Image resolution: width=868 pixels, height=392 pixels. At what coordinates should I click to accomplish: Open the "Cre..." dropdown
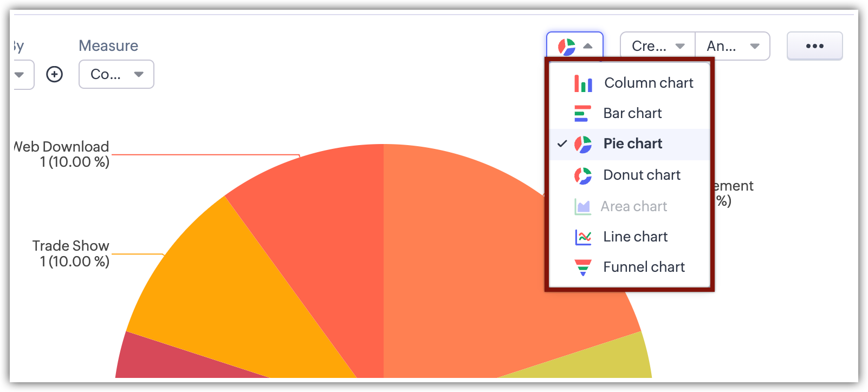pyautogui.click(x=657, y=46)
